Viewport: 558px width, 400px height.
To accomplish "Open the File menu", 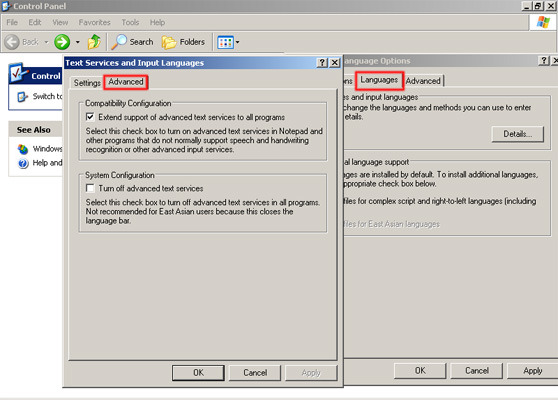I will point(12,22).
